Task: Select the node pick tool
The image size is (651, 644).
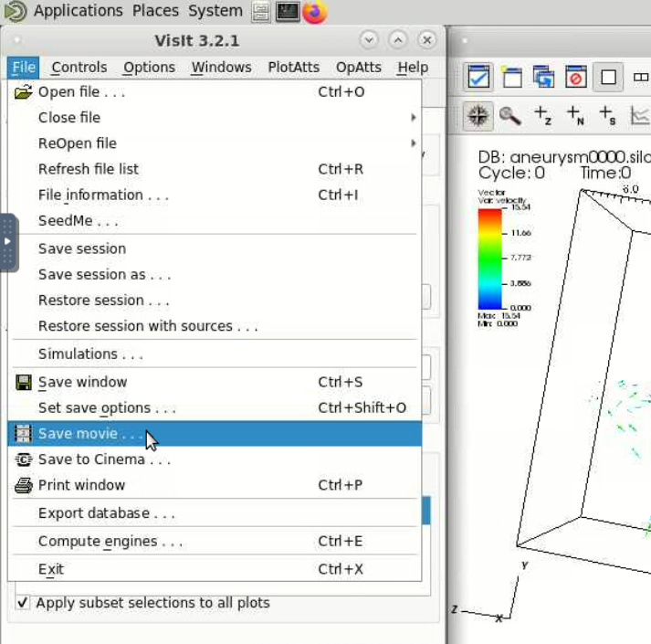Action: tap(575, 115)
